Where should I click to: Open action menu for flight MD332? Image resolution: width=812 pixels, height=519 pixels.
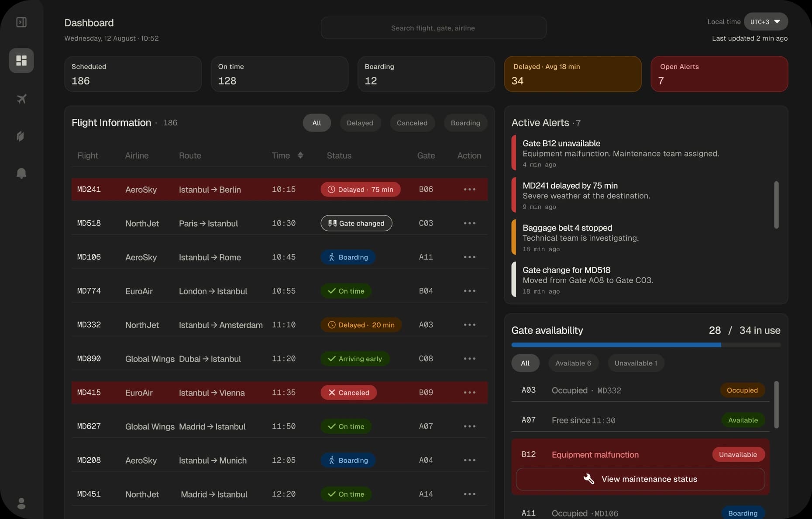tap(470, 325)
